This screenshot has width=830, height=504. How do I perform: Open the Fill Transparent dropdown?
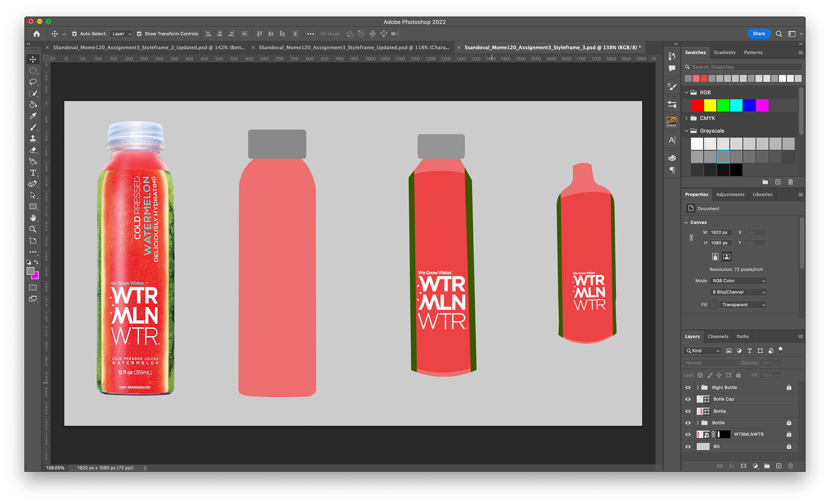[x=743, y=305]
